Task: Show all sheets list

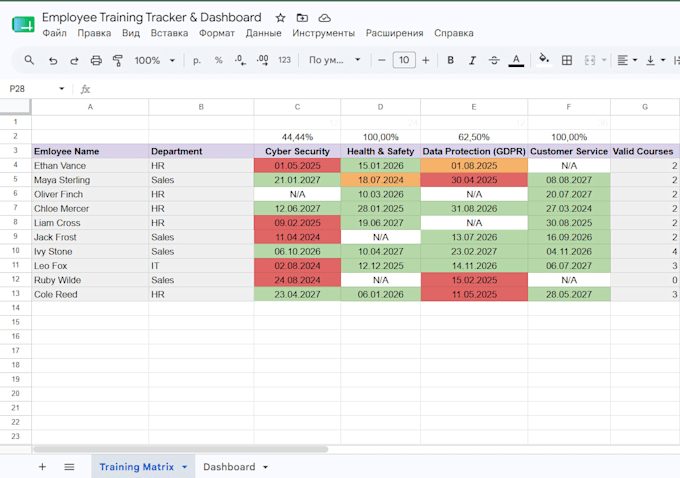Action: [x=69, y=467]
